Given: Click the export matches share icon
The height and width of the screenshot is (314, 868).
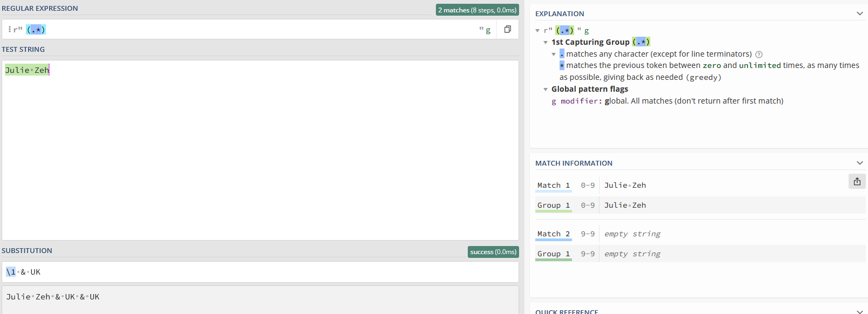Looking at the screenshot, I should pyautogui.click(x=857, y=181).
